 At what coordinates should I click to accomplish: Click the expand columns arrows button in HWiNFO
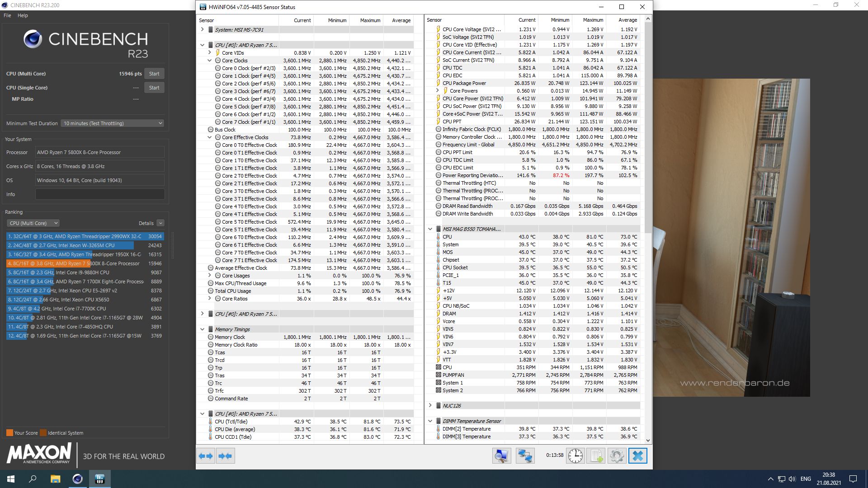[206, 456]
